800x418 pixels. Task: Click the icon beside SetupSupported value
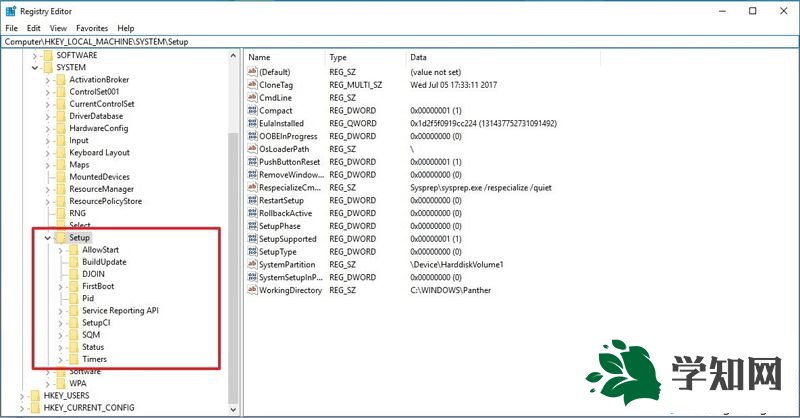252,238
